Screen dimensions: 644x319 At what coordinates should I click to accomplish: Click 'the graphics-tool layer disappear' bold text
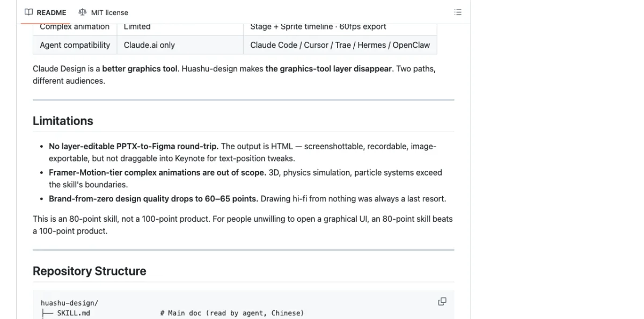coord(328,69)
